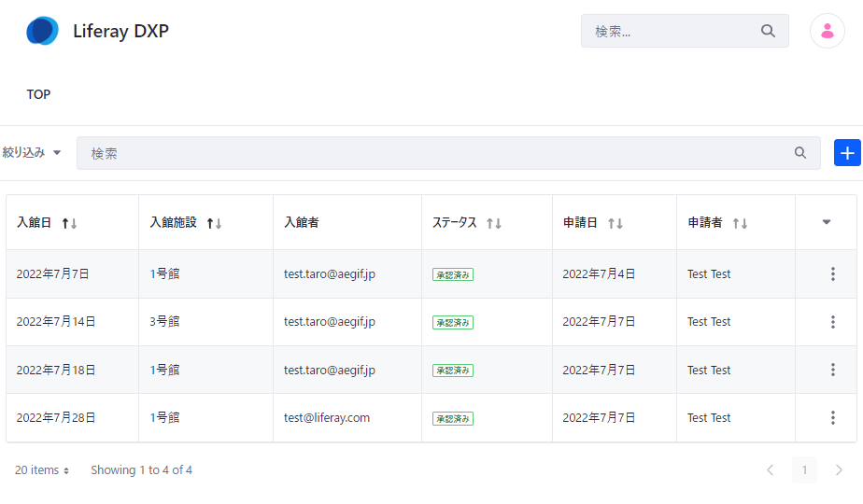
Task: Click the magnifier icon in top search
Action: pos(768,31)
